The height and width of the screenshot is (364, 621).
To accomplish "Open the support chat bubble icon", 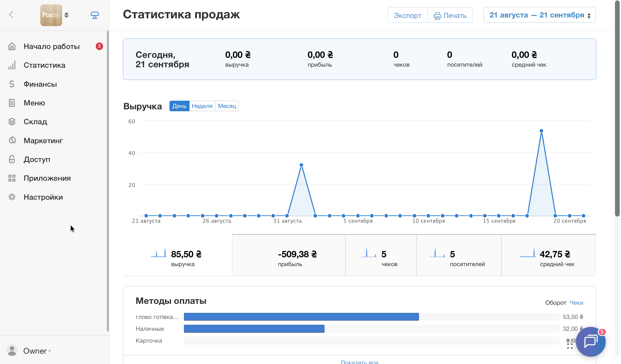I will pyautogui.click(x=590, y=342).
